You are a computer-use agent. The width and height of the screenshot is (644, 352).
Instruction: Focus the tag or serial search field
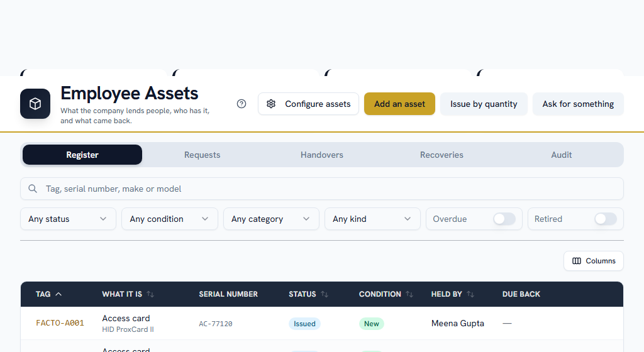(322, 189)
